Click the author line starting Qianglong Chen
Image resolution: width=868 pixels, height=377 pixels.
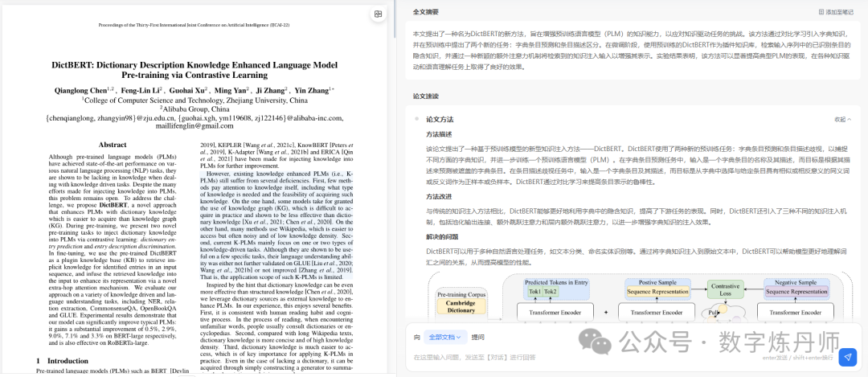[194, 90]
